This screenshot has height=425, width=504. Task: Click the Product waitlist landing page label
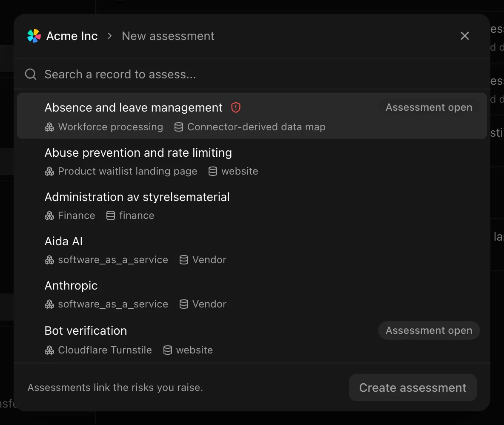(x=128, y=171)
